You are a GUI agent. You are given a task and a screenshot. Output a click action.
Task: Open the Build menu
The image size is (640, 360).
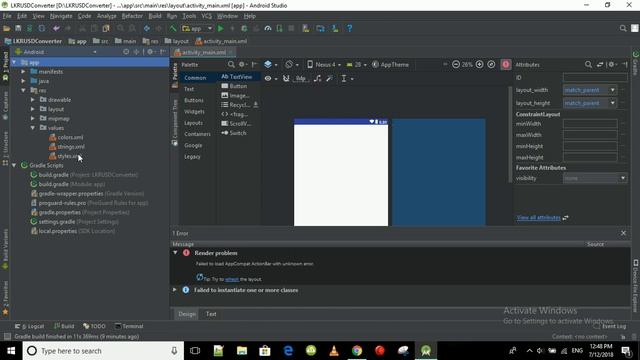155,16
